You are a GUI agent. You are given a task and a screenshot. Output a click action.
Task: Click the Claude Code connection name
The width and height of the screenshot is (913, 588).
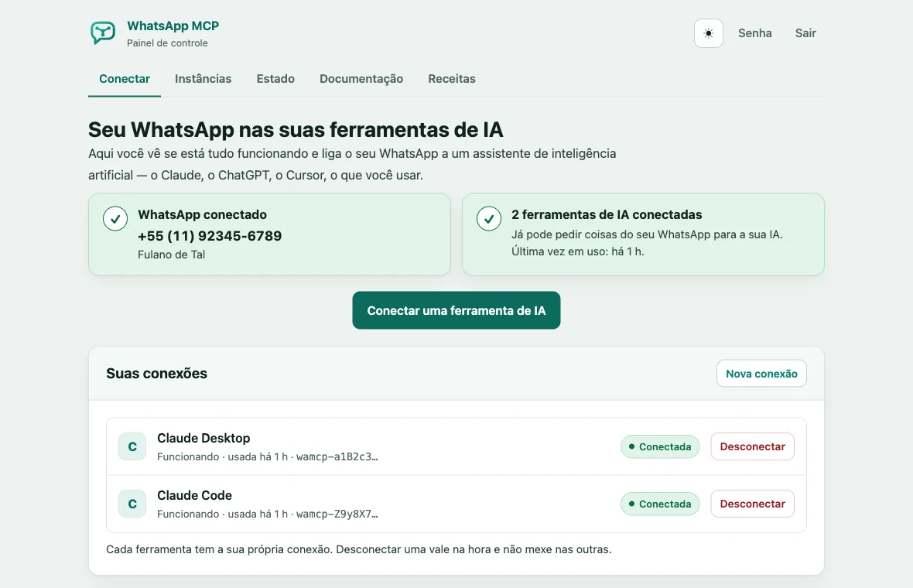pyautogui.click(x=194, y=495)
